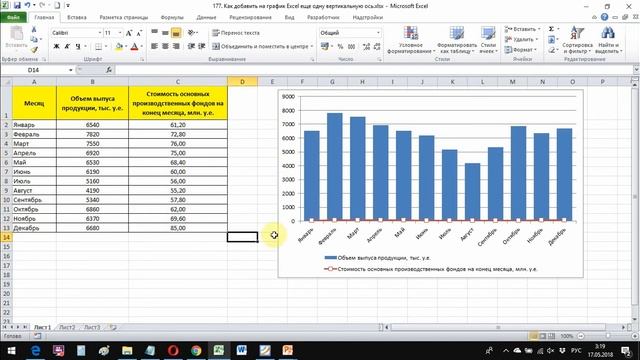Click the Вставить cells button

[x=522, y=29]
